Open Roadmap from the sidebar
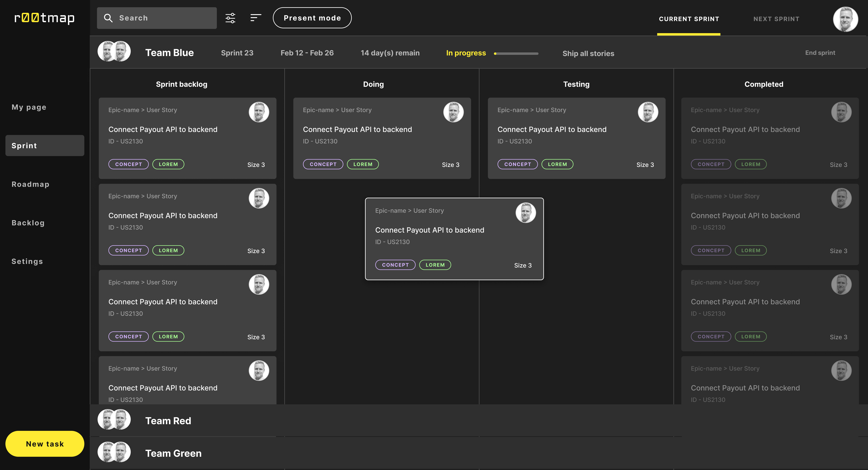 click(30, 184)
